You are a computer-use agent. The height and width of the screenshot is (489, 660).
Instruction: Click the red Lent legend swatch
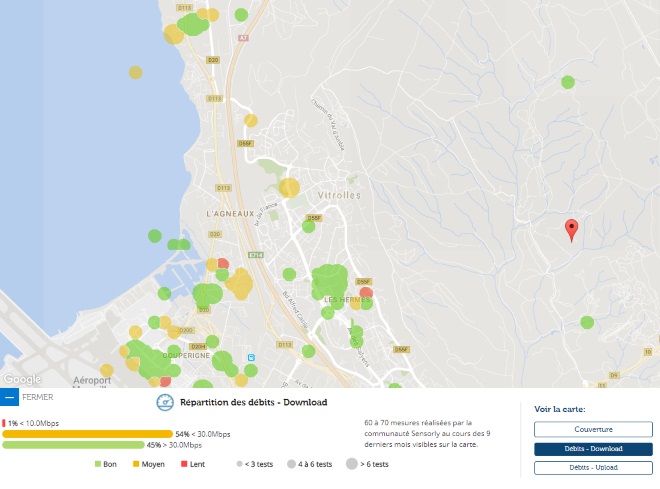(x=183, y=465)
